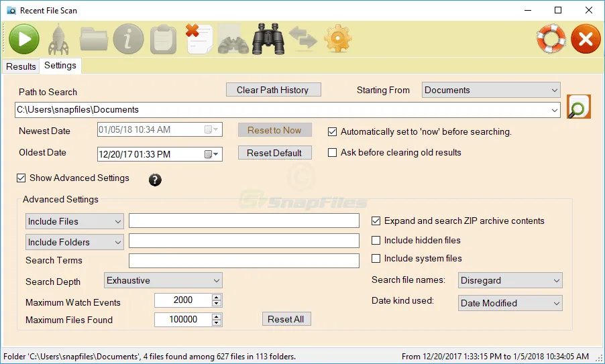This screenshot has height=364, width=605.
Task: Click the greyed binoculars icon
Action: tap(233, 39)
